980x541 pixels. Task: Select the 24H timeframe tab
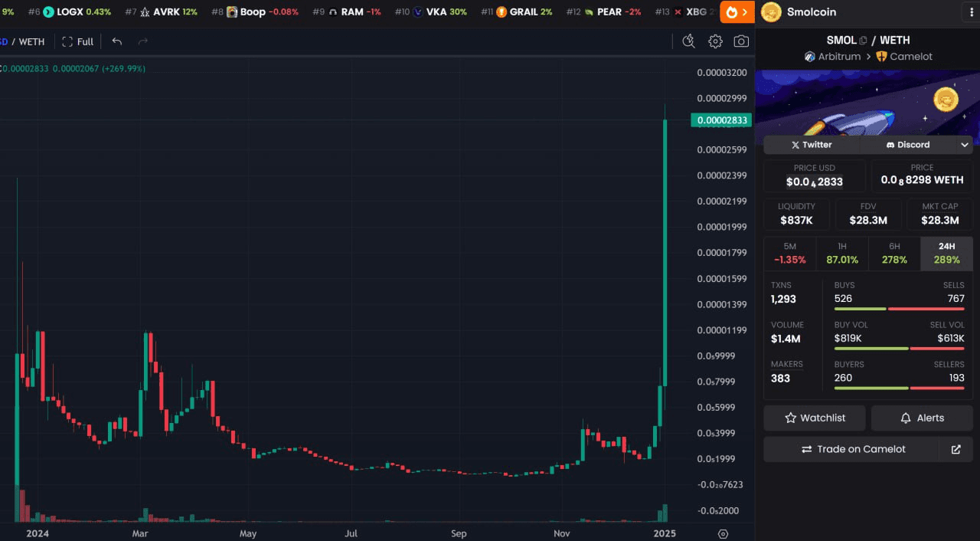947,254
